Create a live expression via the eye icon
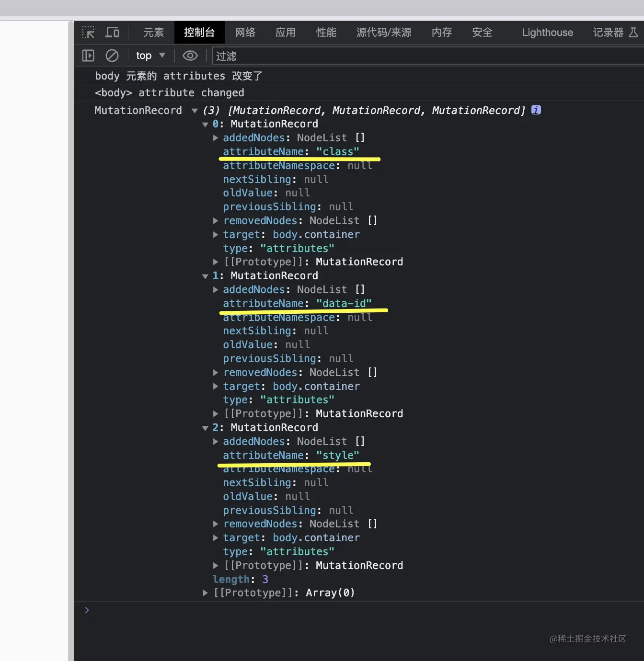This screenshot has height=661, width=644. tap(190, 56)
